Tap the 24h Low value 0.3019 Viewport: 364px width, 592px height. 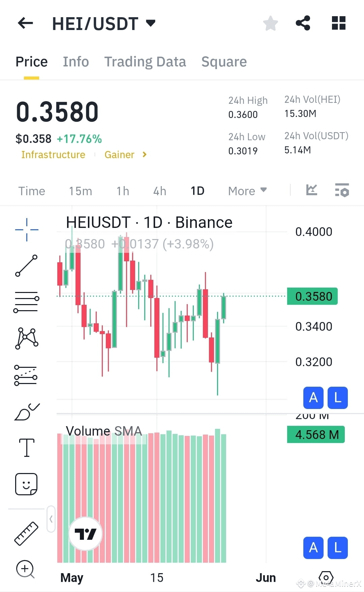pos(243,151)
